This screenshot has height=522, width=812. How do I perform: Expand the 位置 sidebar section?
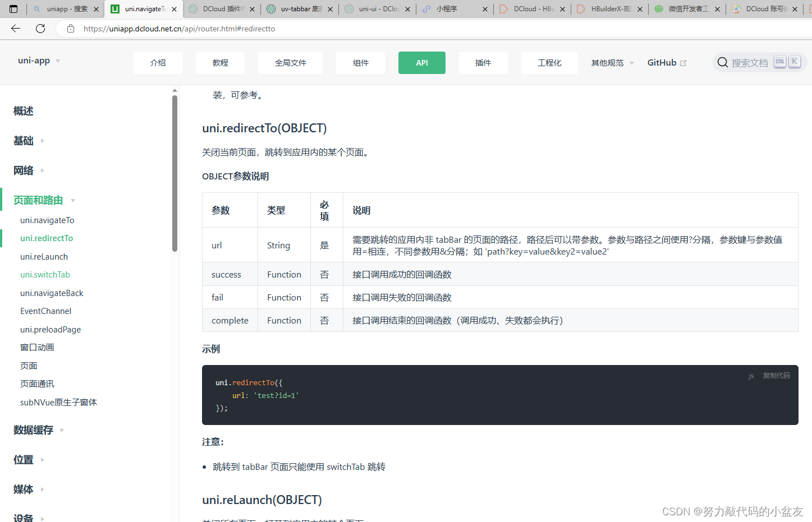[x=42, y=460]
